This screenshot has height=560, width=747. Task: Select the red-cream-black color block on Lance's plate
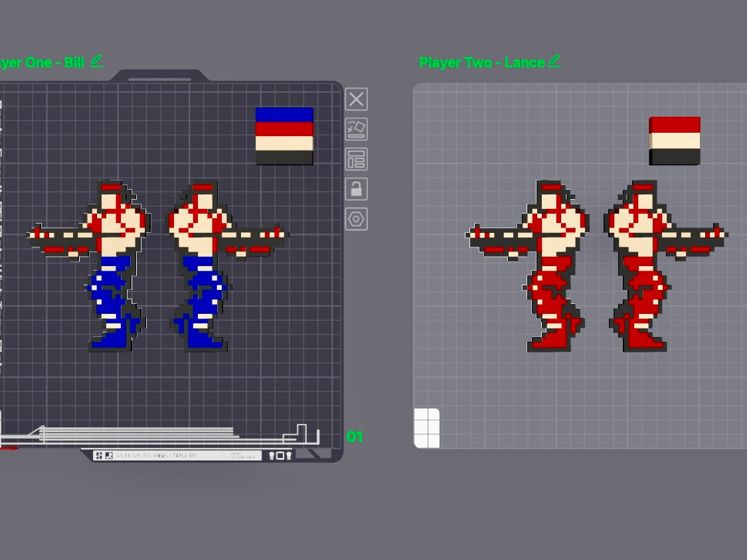click(x=675, y=141)
